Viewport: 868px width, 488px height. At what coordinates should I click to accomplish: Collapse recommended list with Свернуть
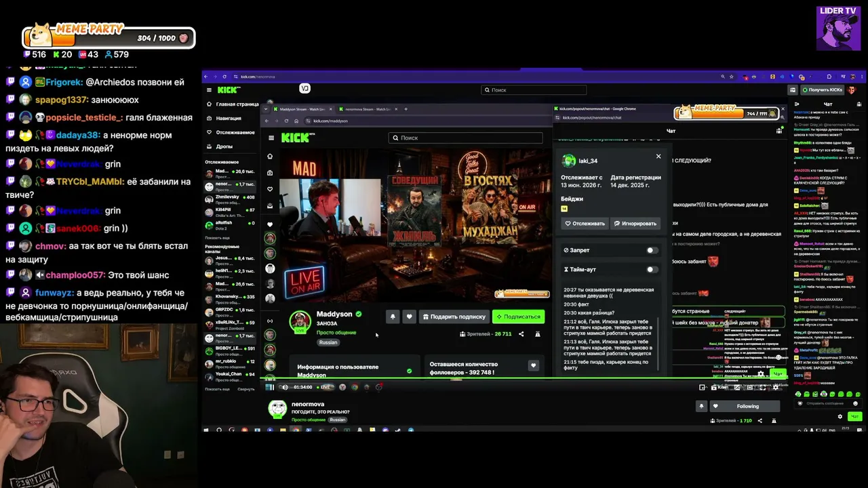pos(246,389)
